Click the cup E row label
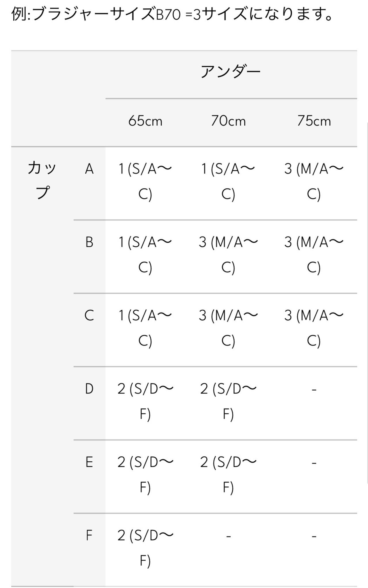The width and height of the screenshot is (368, 588). pyautogui.click(x=89, y=463)
